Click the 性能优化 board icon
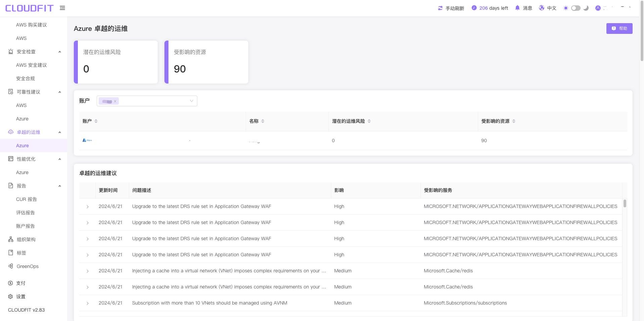The width and height of the screenshot is (644, 321). pos(11,159)
